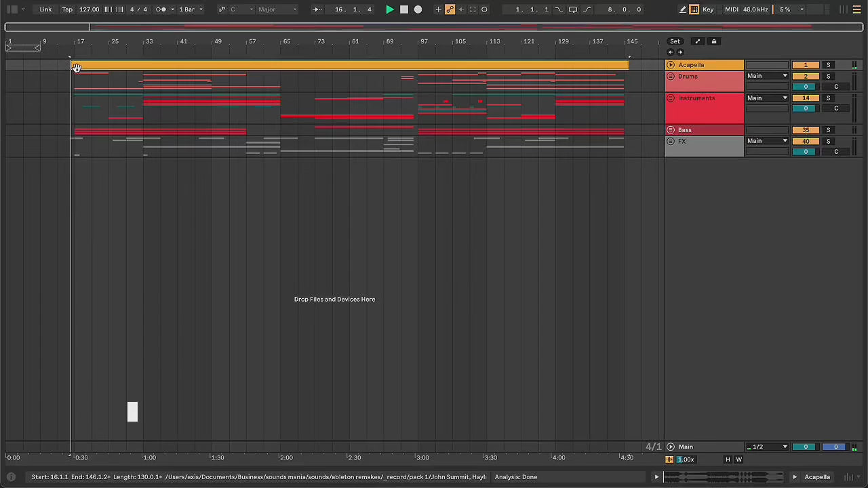Screen dimensions: 868x488
Task: Open the Instruments track Main output dropdown
Action: (767, 98)
